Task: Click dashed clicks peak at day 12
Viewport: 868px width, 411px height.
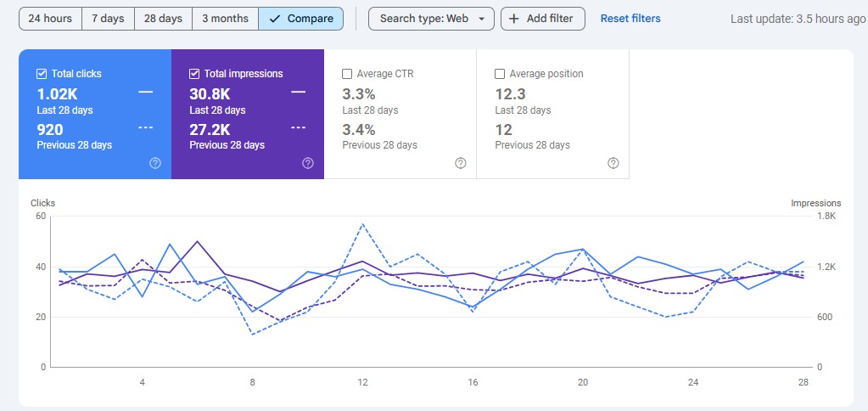Action: 362,224
